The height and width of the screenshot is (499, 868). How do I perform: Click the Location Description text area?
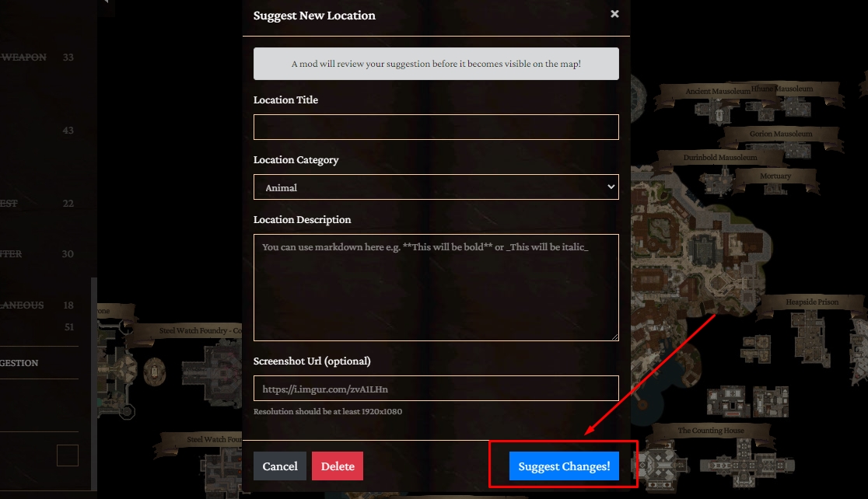coord(436,288)
